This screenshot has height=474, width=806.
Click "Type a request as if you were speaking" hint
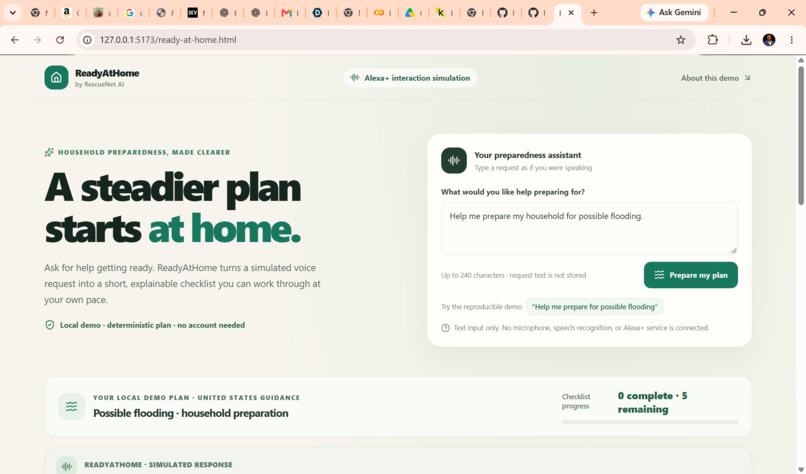(533, 168)
